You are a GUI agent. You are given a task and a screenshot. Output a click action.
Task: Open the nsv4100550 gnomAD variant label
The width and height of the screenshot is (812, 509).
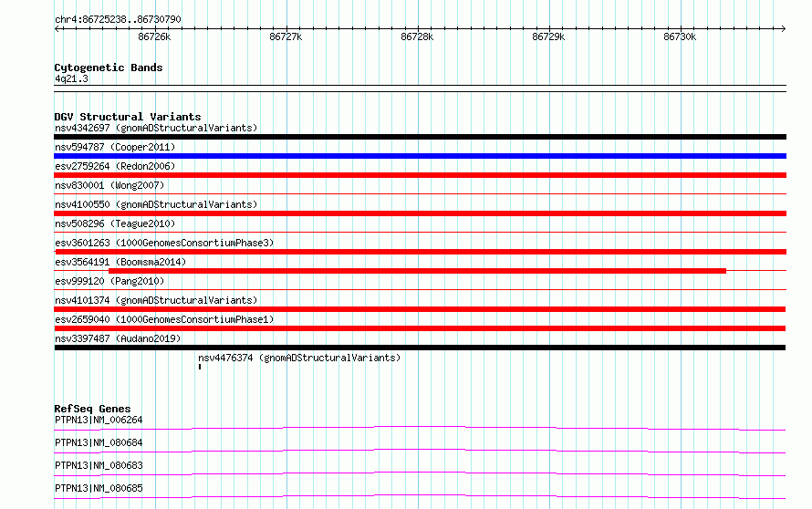tap(156, 204)
